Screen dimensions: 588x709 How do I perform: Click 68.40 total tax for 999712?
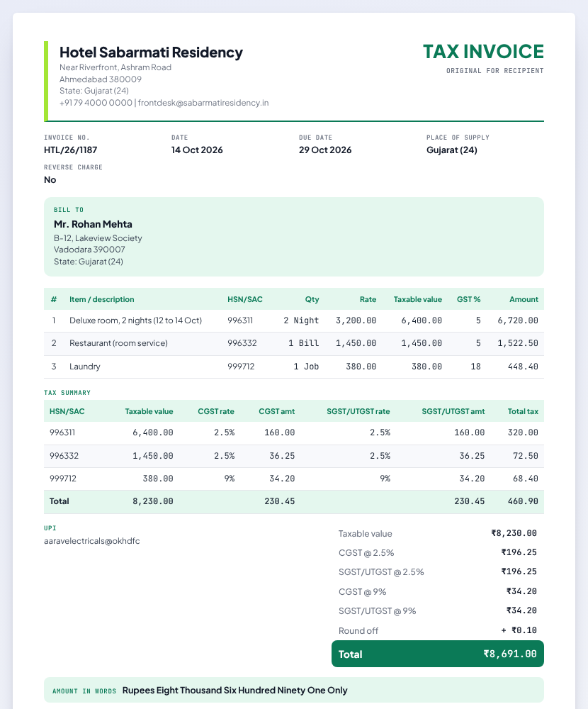click(x=526, y=479)
